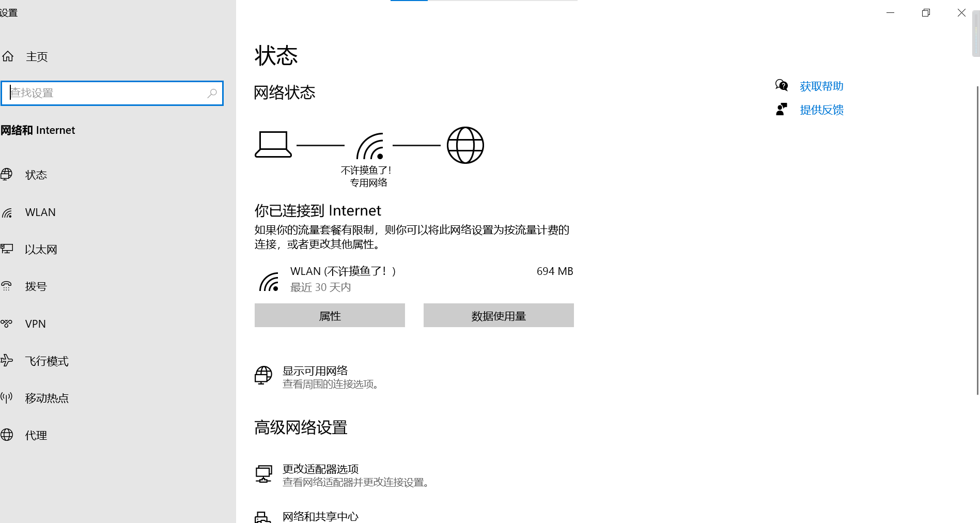
Task: Click the 拨号 dial-up icon in sidebar
Action: pyautogui.click(x=6, y=286)
